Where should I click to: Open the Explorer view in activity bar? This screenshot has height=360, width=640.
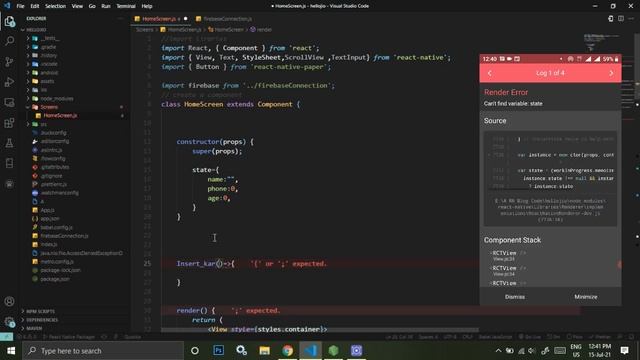pos(9,21)
